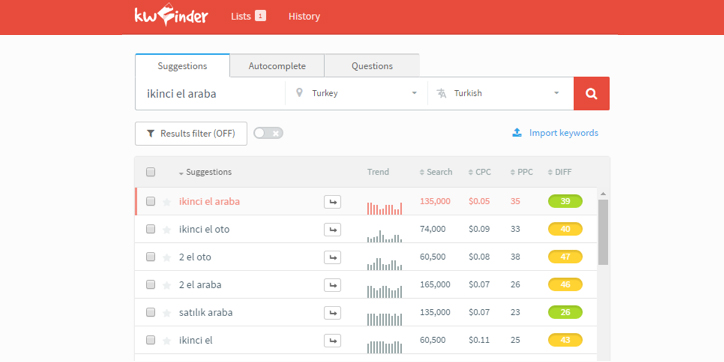Viewport: 724px width, 362px height.
Task: Click the Import keywords upload icon
Action: (517, 133)
